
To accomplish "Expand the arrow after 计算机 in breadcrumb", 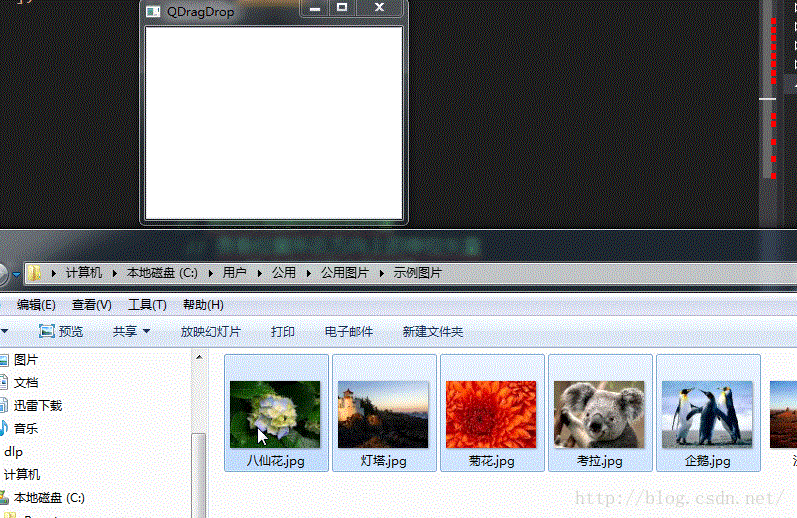I will pyautogui.click(x=114, y=273).
